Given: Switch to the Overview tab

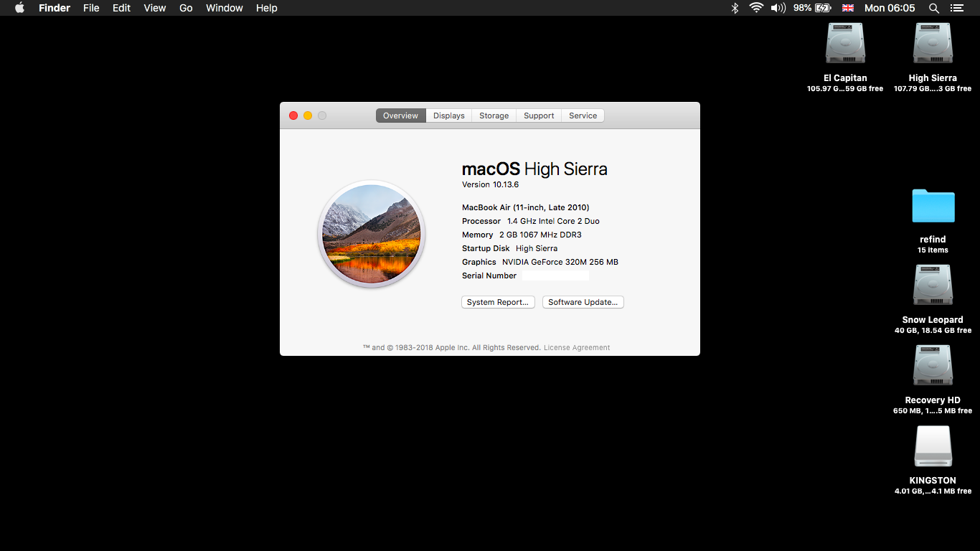Looking at the screenshot, I should point(400,116).
